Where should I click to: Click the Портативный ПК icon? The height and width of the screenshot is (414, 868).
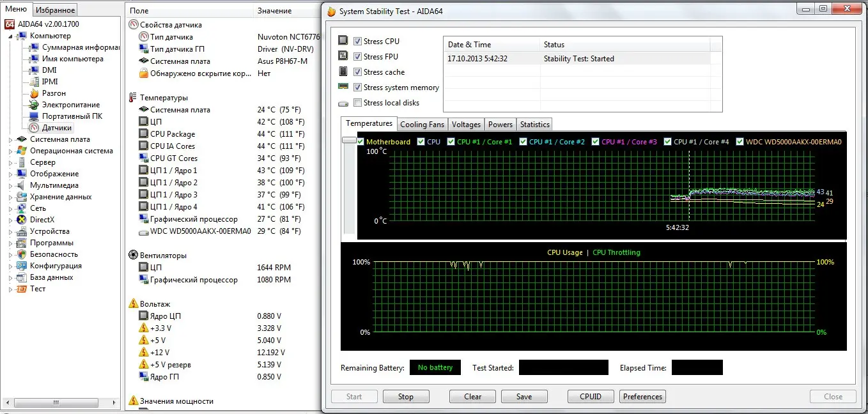[35, 116]
